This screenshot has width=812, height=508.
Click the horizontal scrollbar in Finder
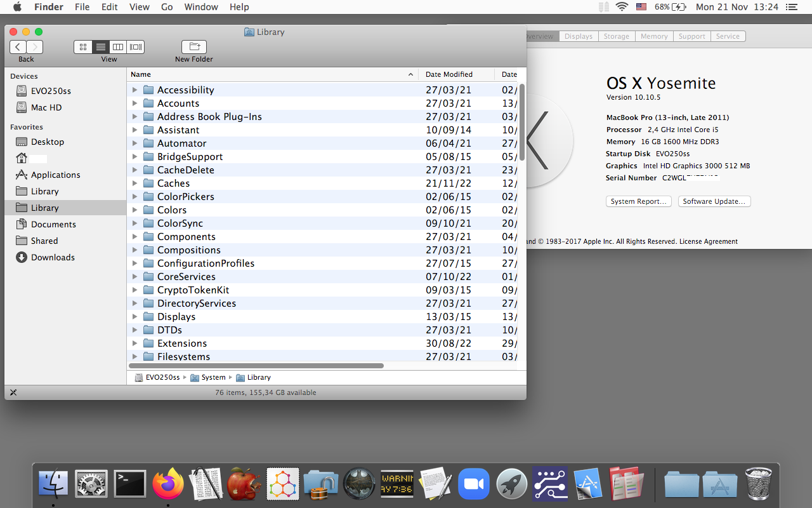pos(256,366)
